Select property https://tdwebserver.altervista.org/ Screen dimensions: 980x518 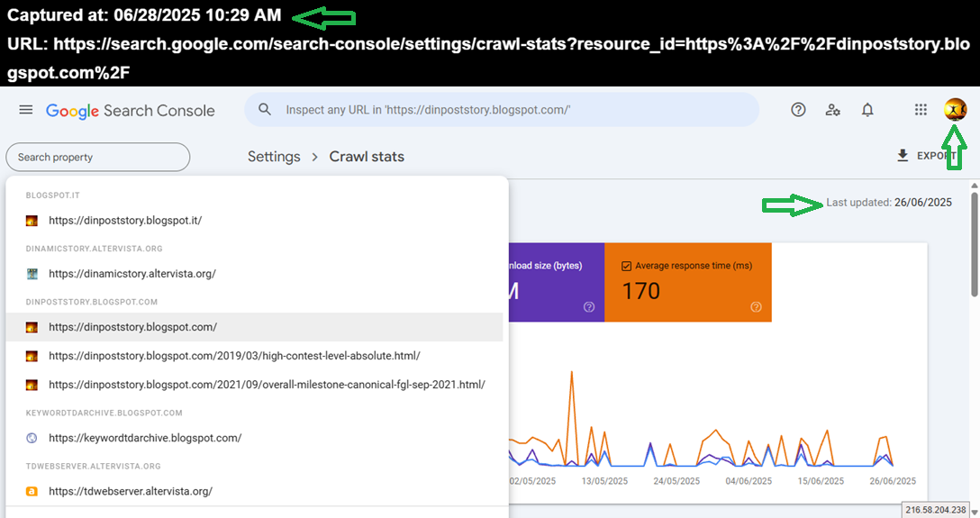tap(254, 492)
